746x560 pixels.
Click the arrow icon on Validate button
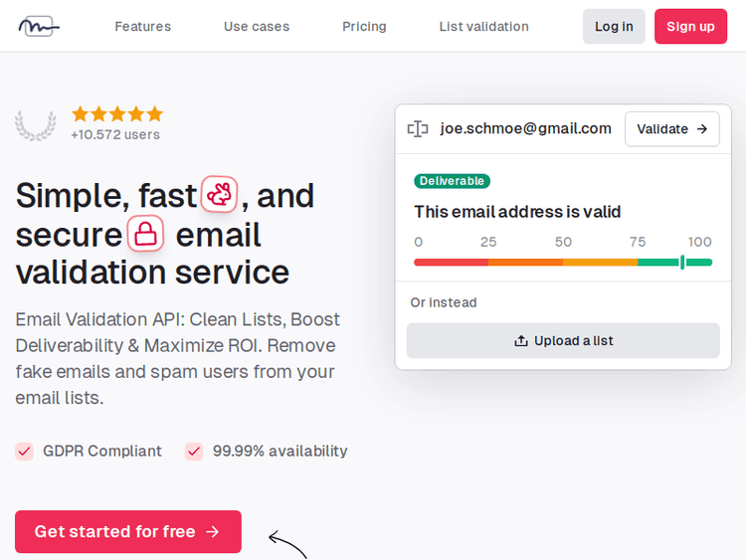pyautogui.click(x=701, y=129)
